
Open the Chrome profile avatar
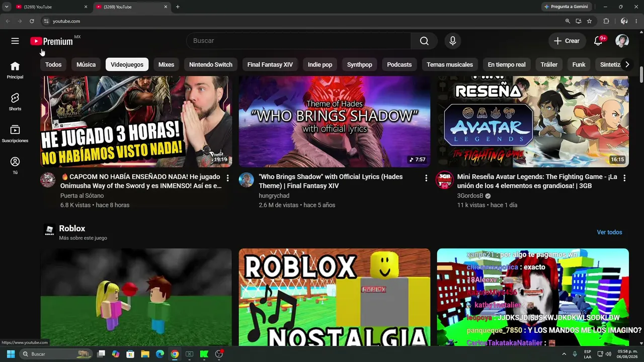click(x=624, y=21)
